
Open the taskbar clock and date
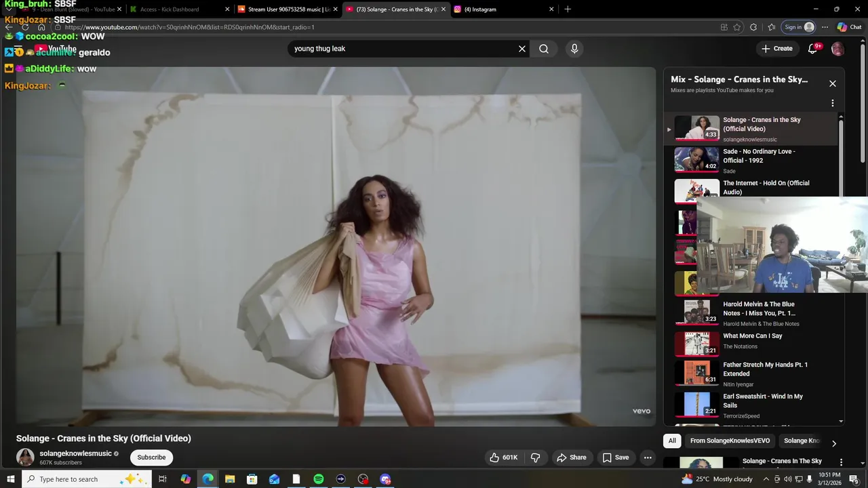(829, 479)
